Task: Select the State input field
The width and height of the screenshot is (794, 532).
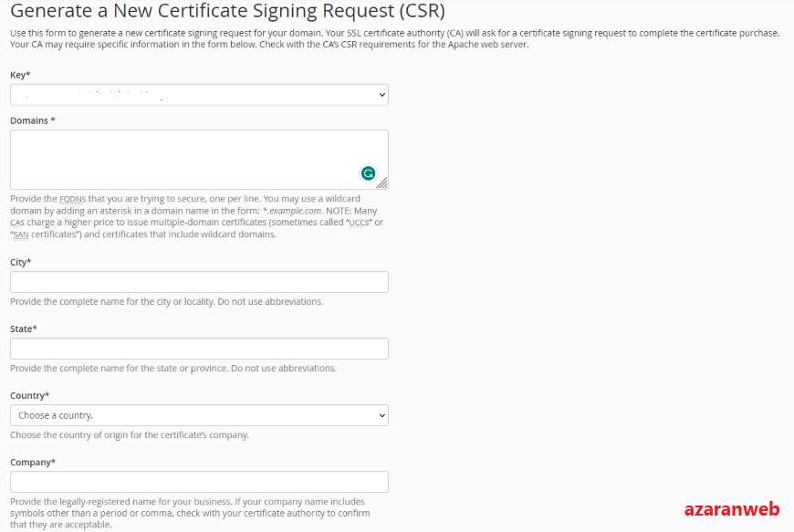Action: point(199,349)
